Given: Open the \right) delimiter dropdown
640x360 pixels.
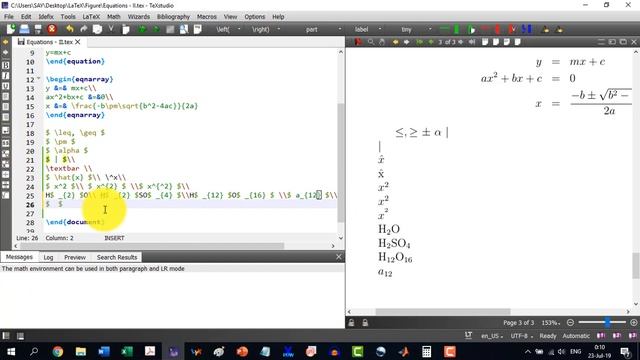Looking at the screenshot, I should [279, 29].
